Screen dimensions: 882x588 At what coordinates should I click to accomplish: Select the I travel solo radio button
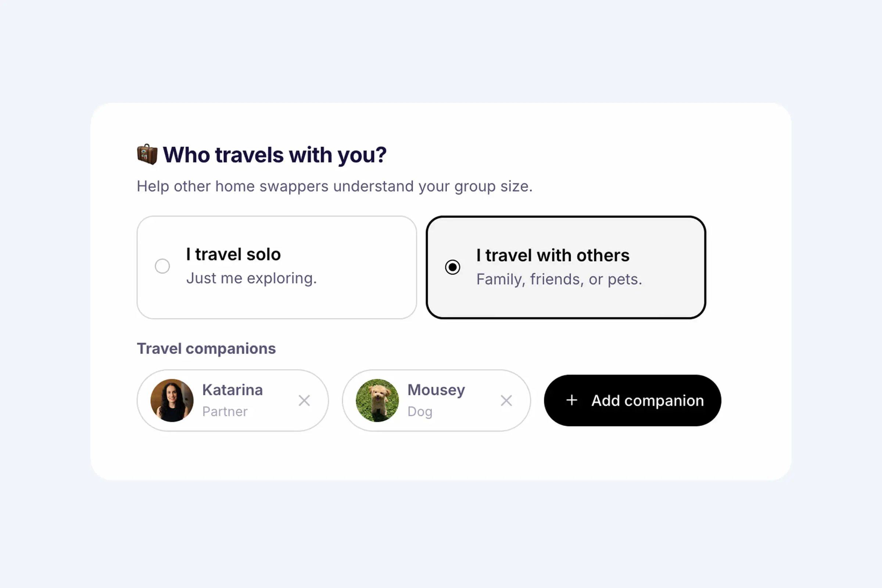click(x=162, y=265)
